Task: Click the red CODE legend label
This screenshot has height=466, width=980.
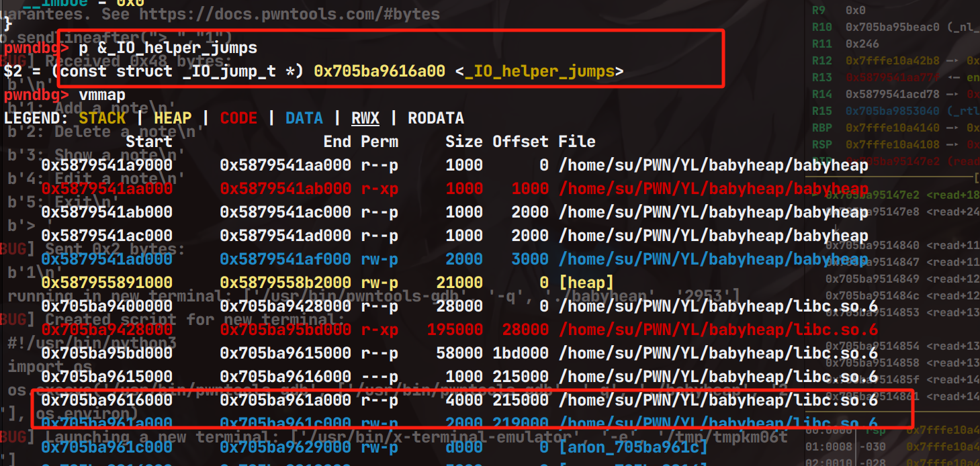Action: coord(238,118)
